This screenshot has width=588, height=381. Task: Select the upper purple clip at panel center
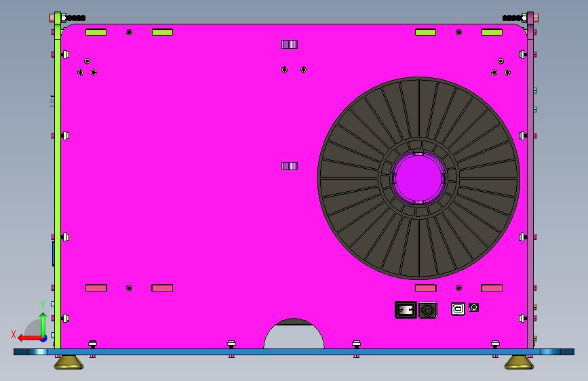[x=290, y=44]
